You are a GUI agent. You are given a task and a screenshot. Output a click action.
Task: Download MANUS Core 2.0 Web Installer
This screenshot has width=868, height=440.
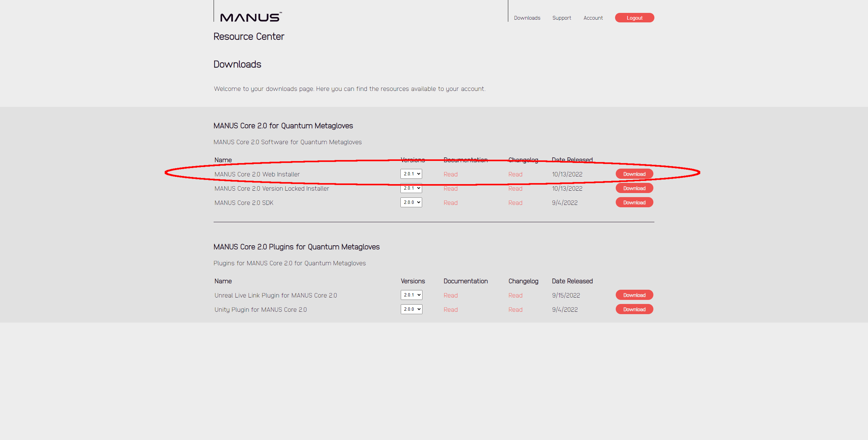(634, 174)
